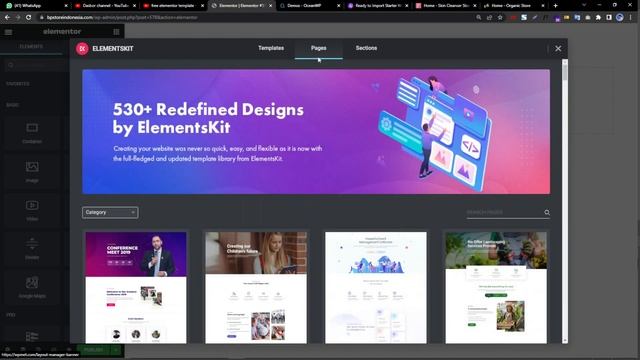Expand the Favorites widget category
This screenshot has height=360, width=640.
pos(18,84)
